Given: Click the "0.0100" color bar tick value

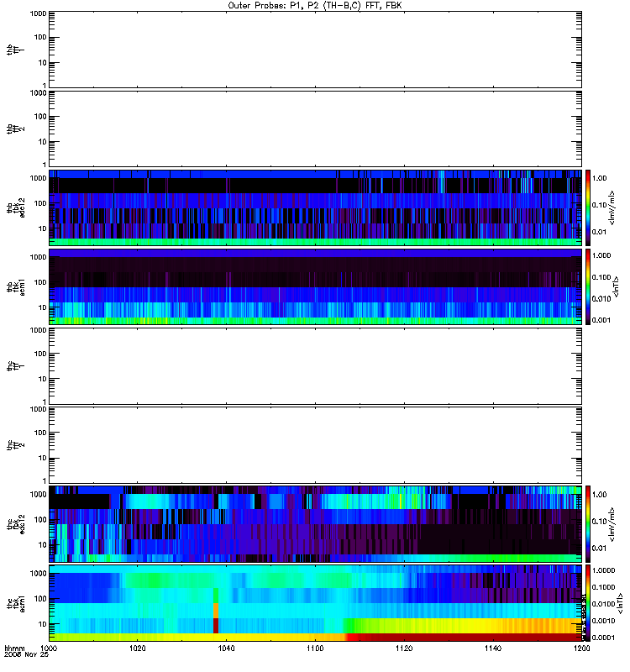Looking at the screenshot, I should (x=603, y=604).
